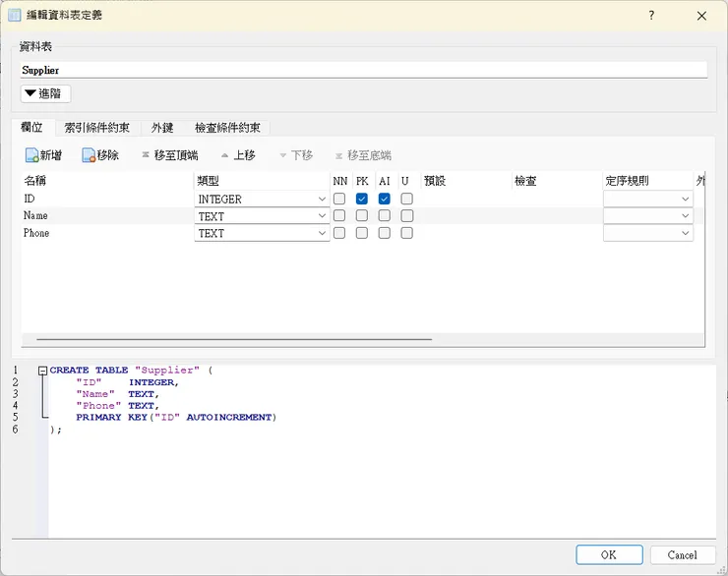Image resolution: width=728 pixels, height=576 pixels.
Task: Enable U checkbox for Phone row
Action: coord(406,233)
